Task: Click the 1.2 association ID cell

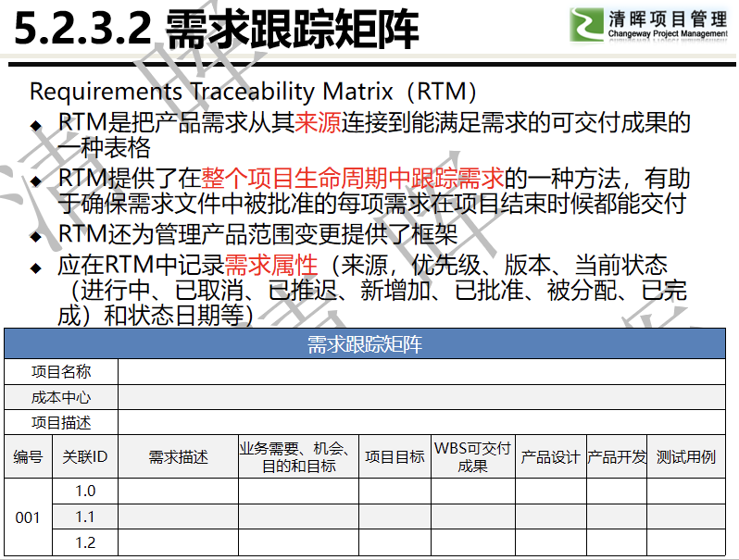Action: tap(85, 542)
